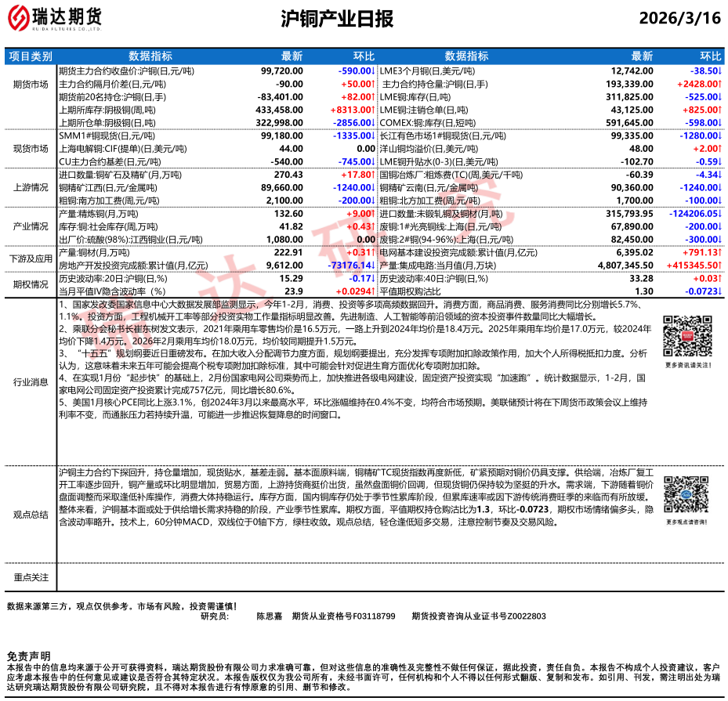Select the 行业消息 section label
728x701 pixels.
point(31,382)
